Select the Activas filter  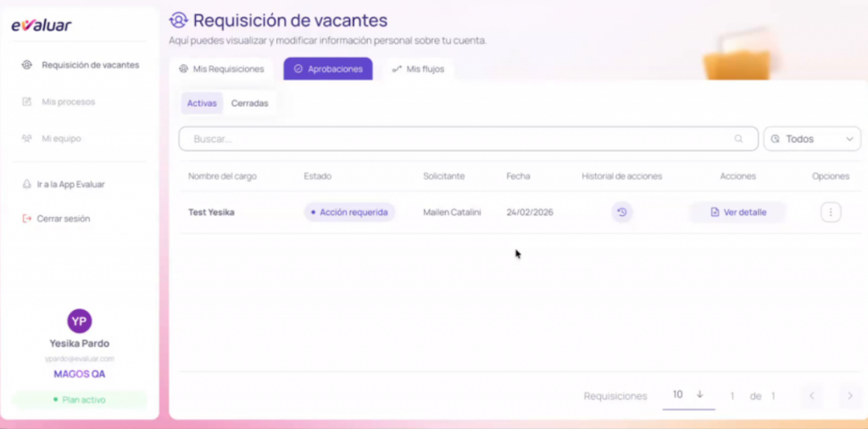tap(202, 103)
